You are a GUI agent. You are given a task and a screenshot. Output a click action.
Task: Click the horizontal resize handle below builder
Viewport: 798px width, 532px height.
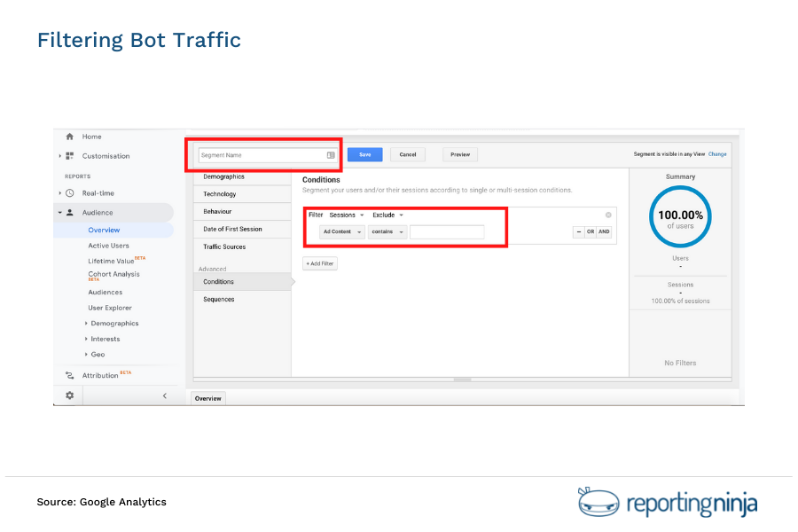pyautogui.click(x=462, y=379)
